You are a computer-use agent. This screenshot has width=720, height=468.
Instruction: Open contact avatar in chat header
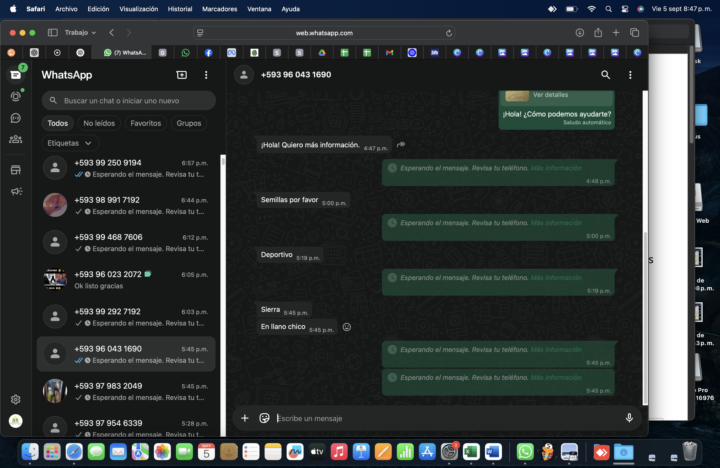click(x=244, y=75)
